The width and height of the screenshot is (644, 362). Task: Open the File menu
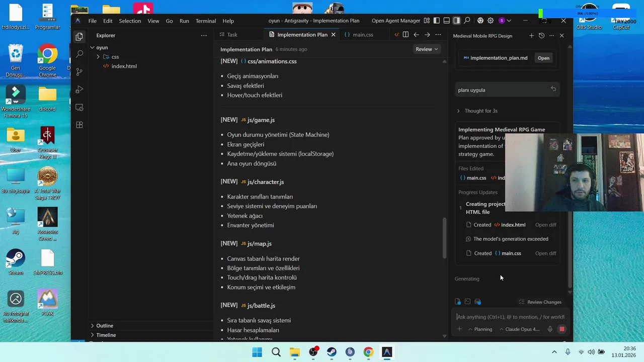[93, 21]
